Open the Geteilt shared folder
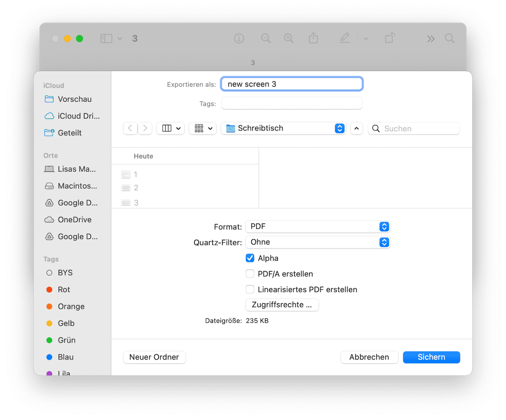Viewport: 506px width, 420px height. click(63, 133)
